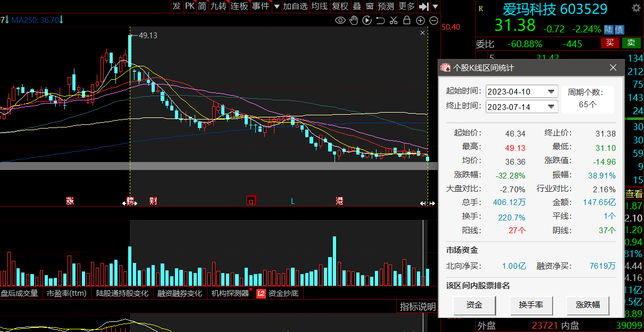
Task: Click the jump-to-end arrow icon in top toolbar
Action: click(x=424, y=6)
